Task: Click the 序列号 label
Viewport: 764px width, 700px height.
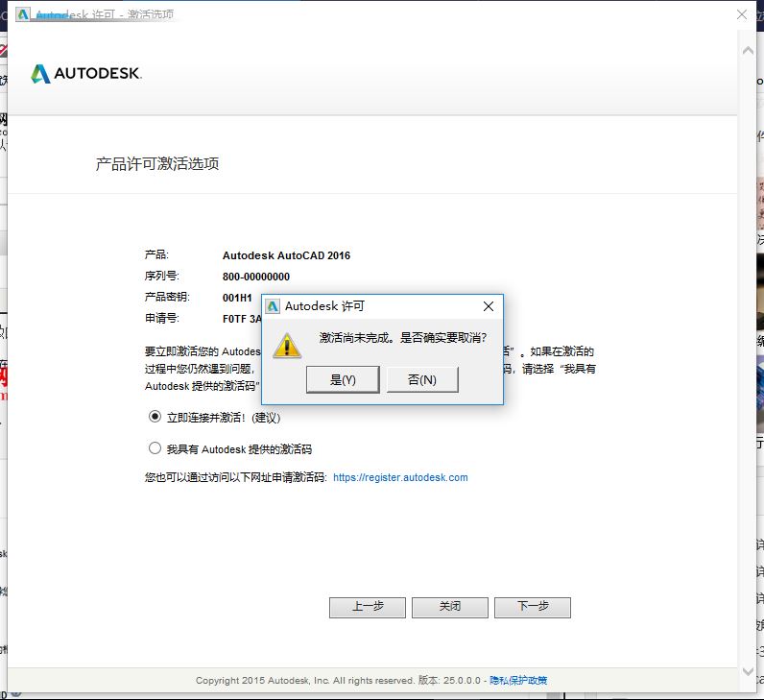Action: point(162,276)
